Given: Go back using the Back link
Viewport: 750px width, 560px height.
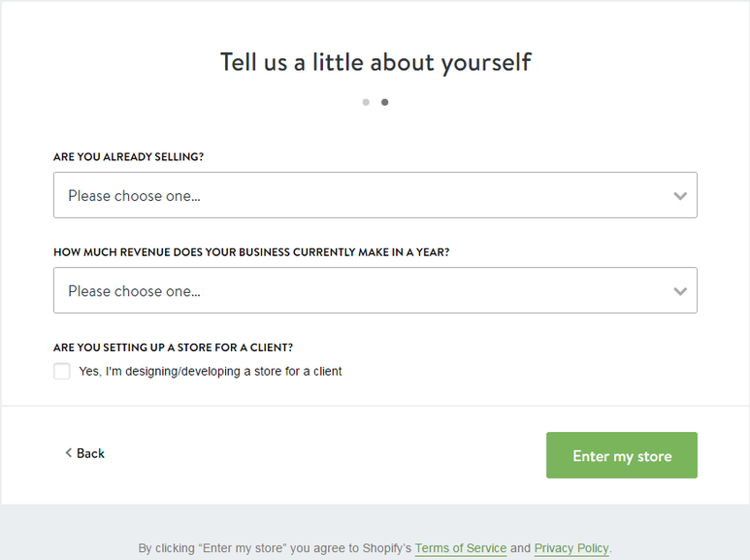Looking at the screenshot, I should click(x=90, y=453).
